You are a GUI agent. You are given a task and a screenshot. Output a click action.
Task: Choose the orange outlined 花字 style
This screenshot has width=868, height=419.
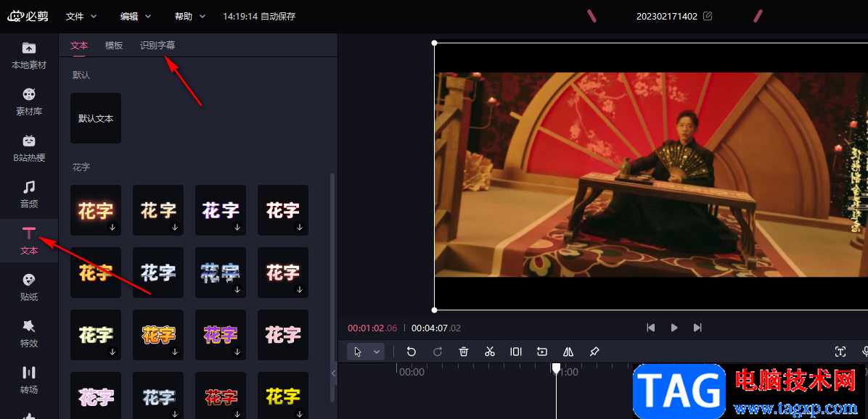click(158, 335)
